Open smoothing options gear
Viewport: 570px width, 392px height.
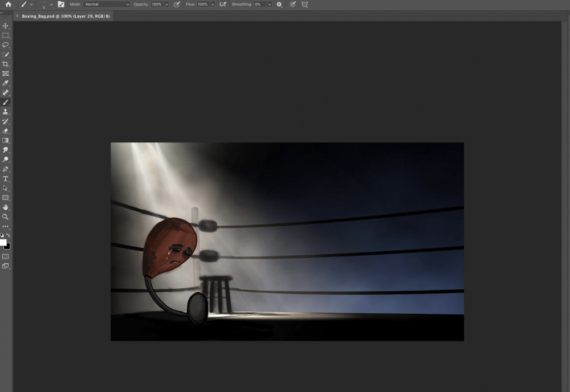click(x=279, y=4)
